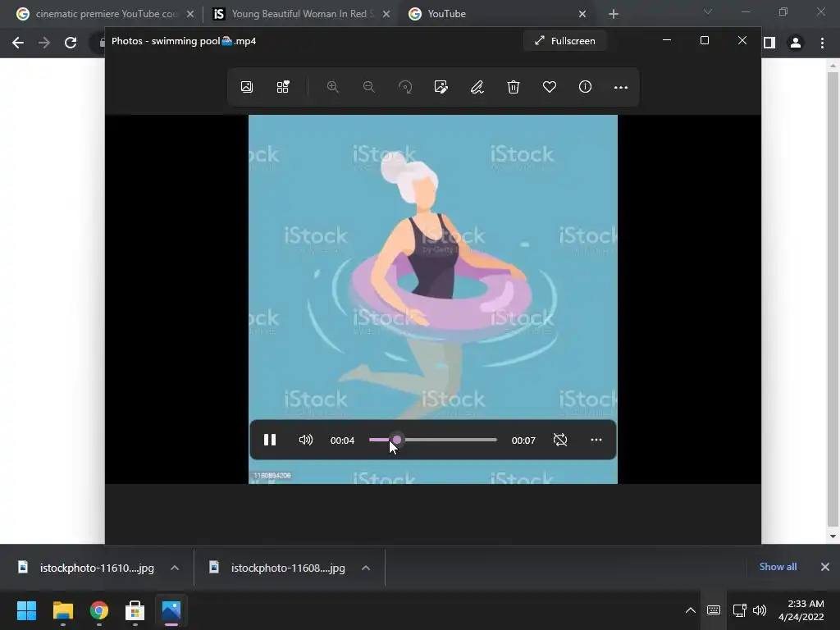Select the draw pen tool
The width and height of the screenshot is (840, 630).
pyautogui.click(x=477, y=87)
